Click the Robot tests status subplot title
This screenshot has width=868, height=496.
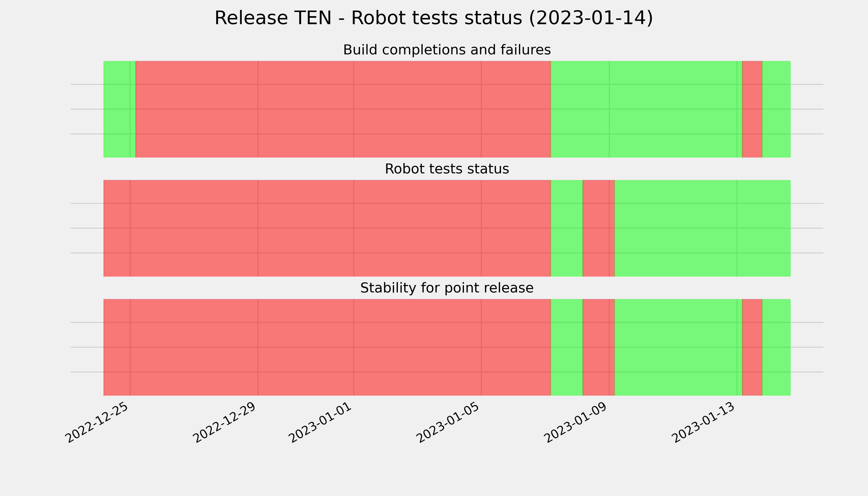click(447, 169)
